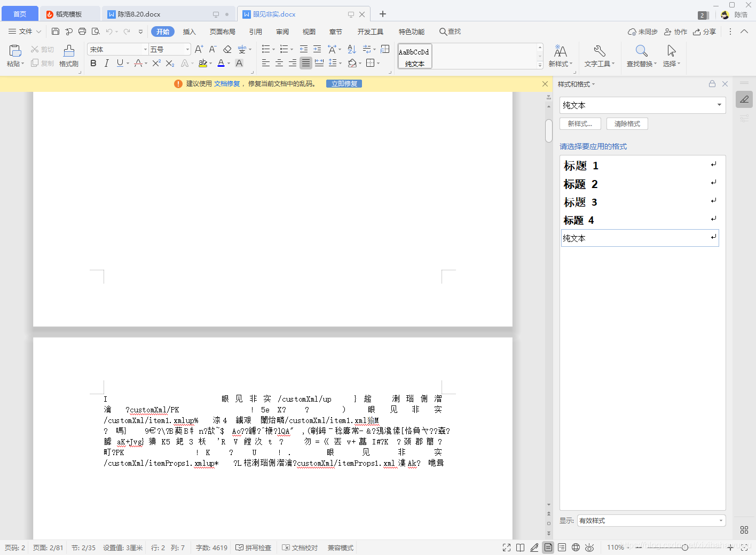Toggle align right paragraph

point(293,63)
